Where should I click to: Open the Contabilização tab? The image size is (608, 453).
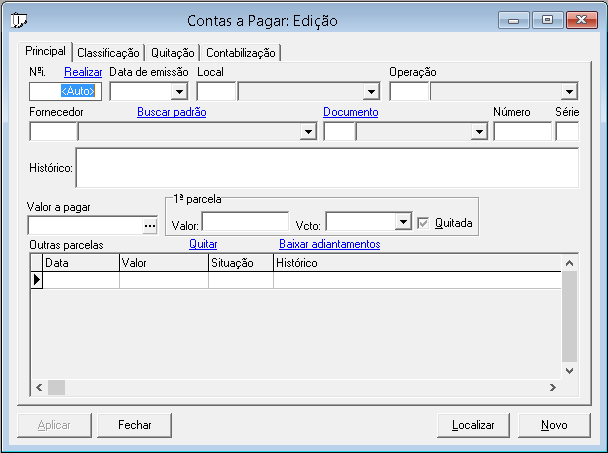[x=240, y=53]
